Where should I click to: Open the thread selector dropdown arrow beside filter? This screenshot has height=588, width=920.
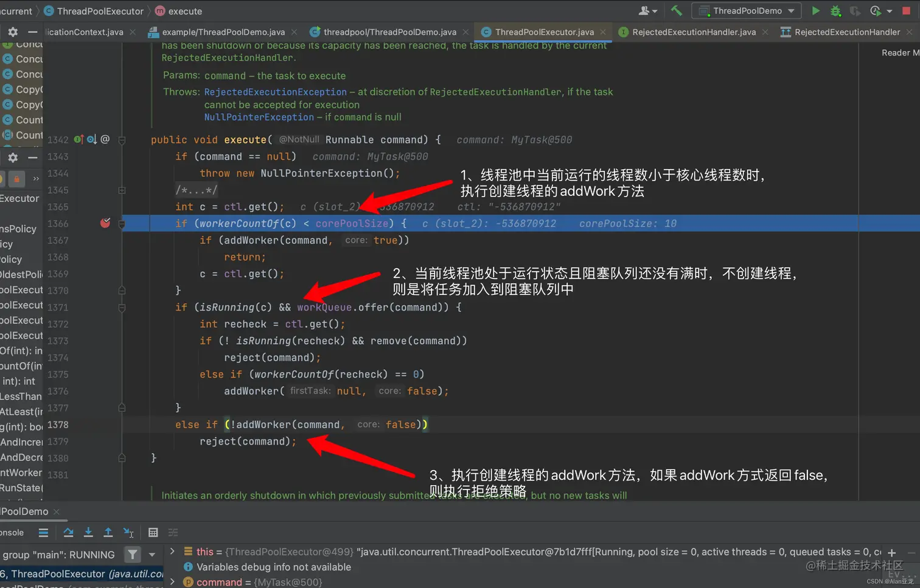pos(152,555)
